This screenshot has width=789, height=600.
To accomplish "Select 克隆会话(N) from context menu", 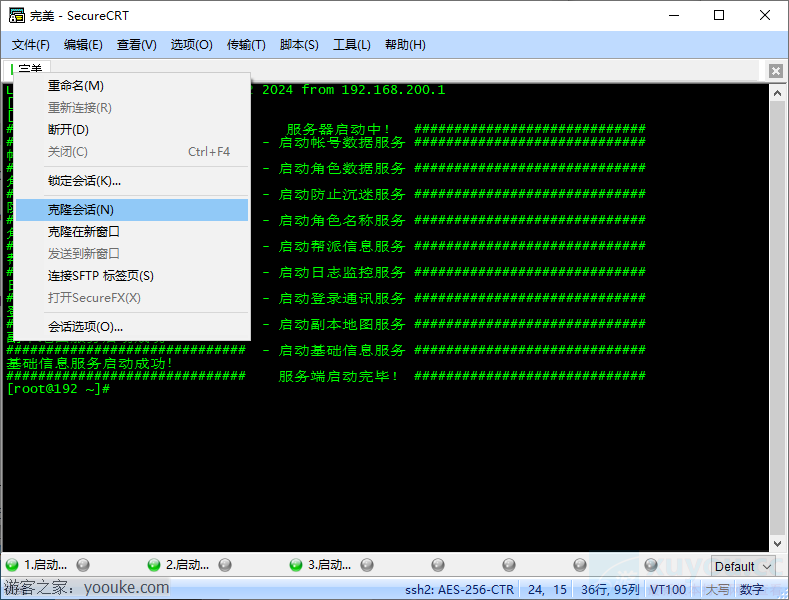I will [x=81, y=210].
